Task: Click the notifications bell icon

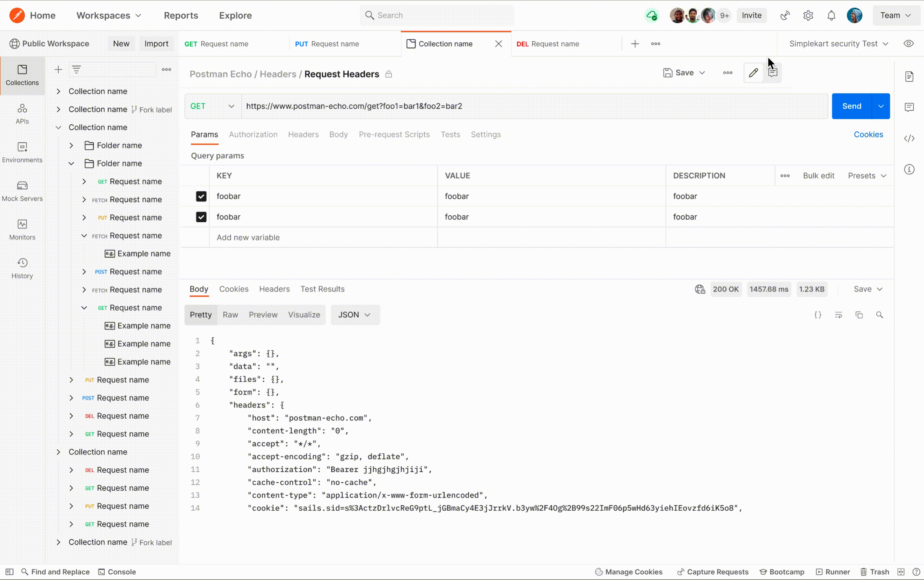Action: click(831, 15)
